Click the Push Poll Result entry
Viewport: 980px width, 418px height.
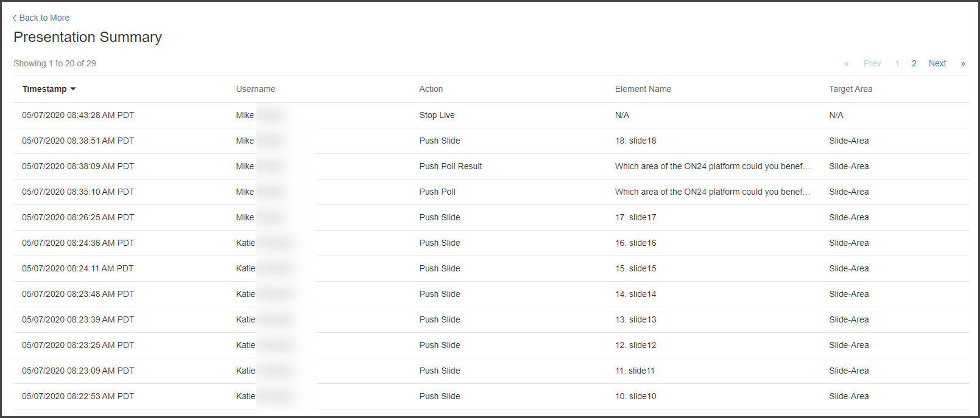tap(451, 166)
